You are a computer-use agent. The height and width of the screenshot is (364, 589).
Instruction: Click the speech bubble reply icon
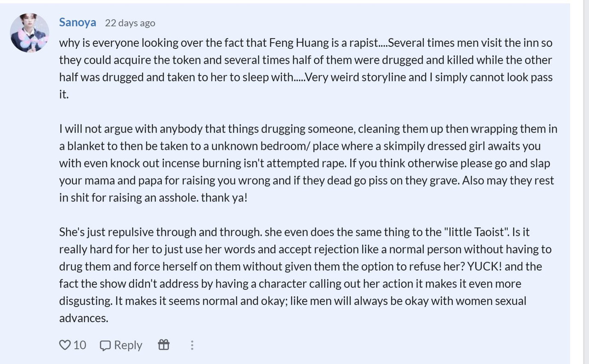(105, 345)
